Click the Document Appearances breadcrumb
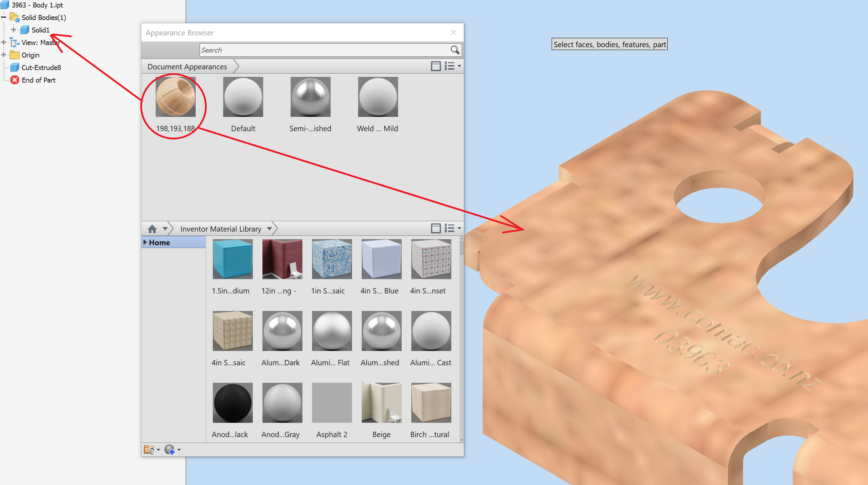Image resolution: width=868 pixels, height=485 pixels. pos(187,66)
